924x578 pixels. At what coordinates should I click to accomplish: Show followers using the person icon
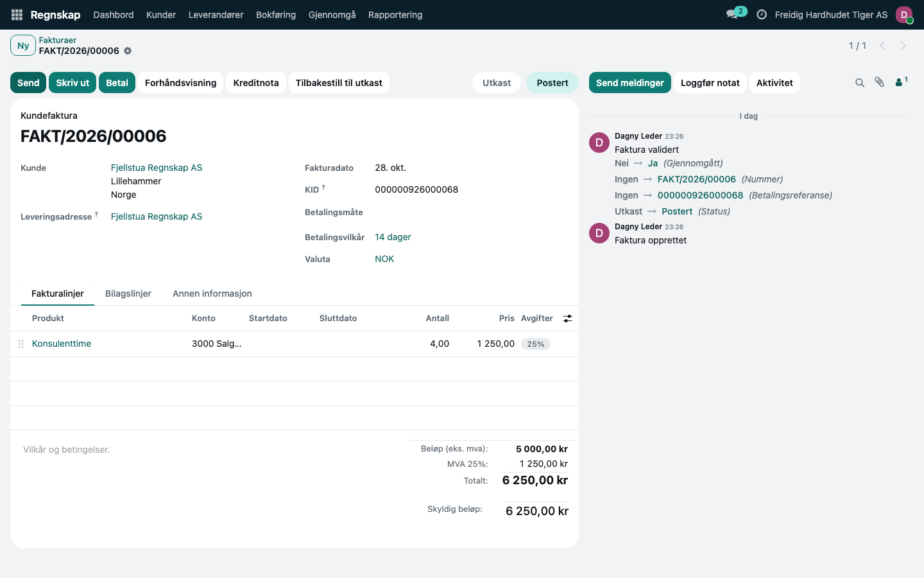(901, 82)
